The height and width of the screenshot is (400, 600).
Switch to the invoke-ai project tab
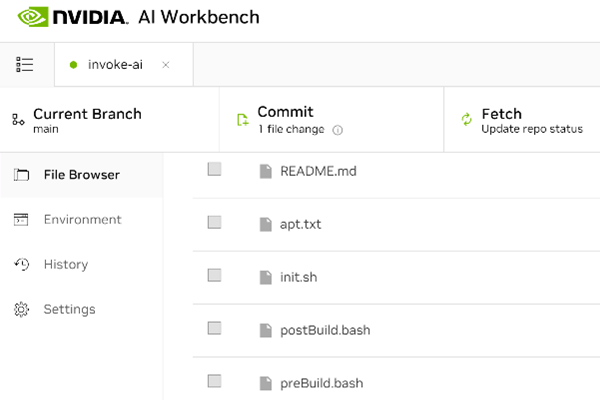[x=115, y=65]
